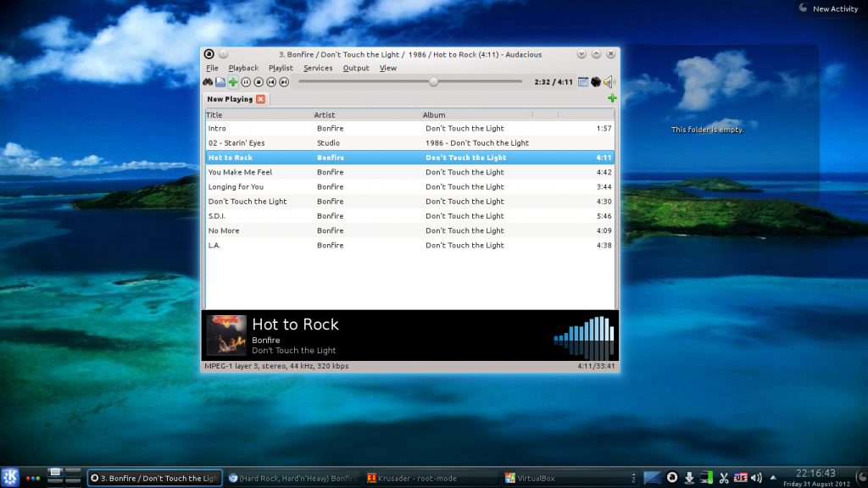
Task: Add a new playlist with green plus
Action: (612, 98)
